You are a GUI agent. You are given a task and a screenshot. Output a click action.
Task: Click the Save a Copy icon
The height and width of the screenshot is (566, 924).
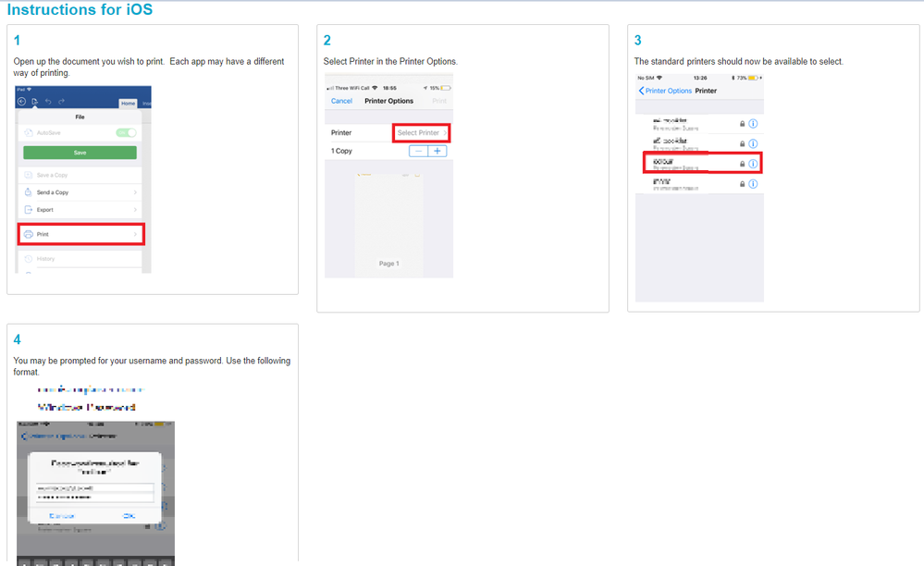(x=29, y=175)
